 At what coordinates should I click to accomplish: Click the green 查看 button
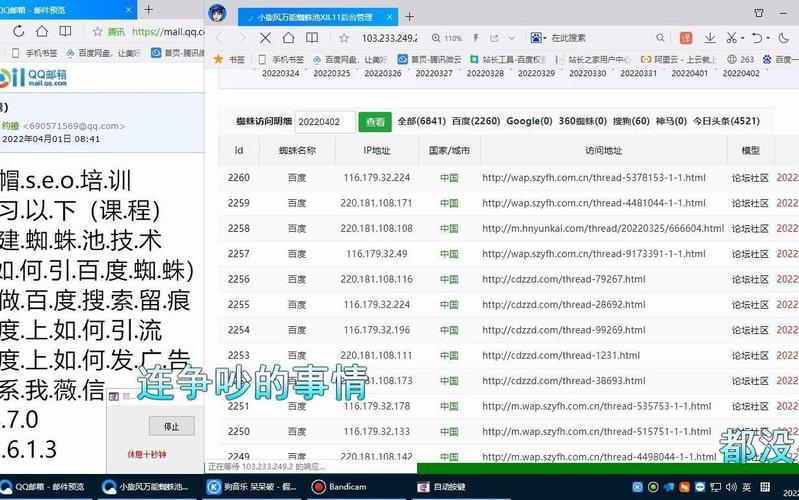(x=375, y=122)
